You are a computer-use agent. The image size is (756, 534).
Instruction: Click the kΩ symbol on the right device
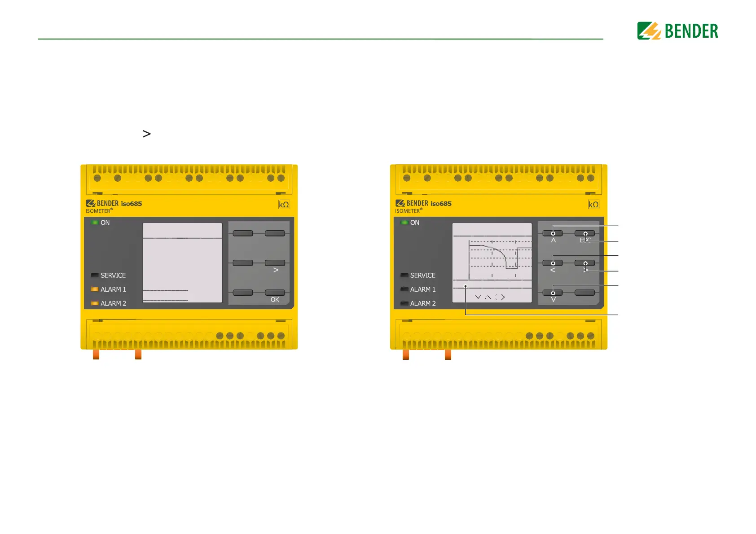click(593, 205)
